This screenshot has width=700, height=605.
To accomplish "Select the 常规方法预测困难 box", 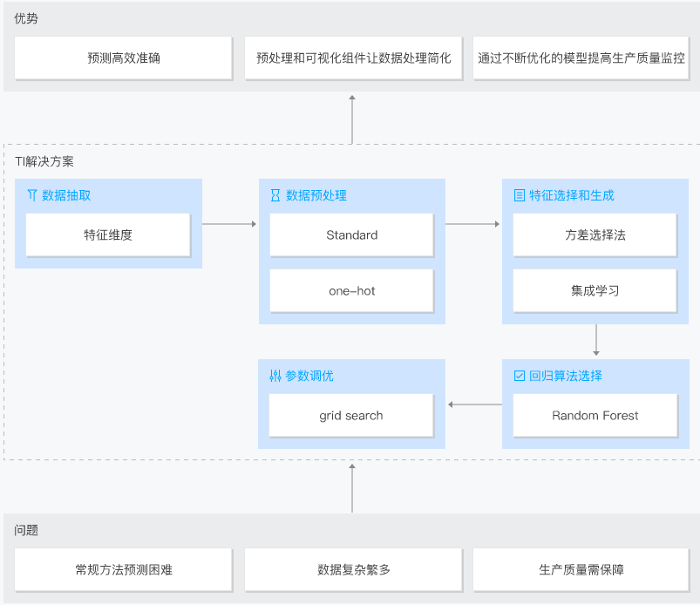I will coord(124,570).
